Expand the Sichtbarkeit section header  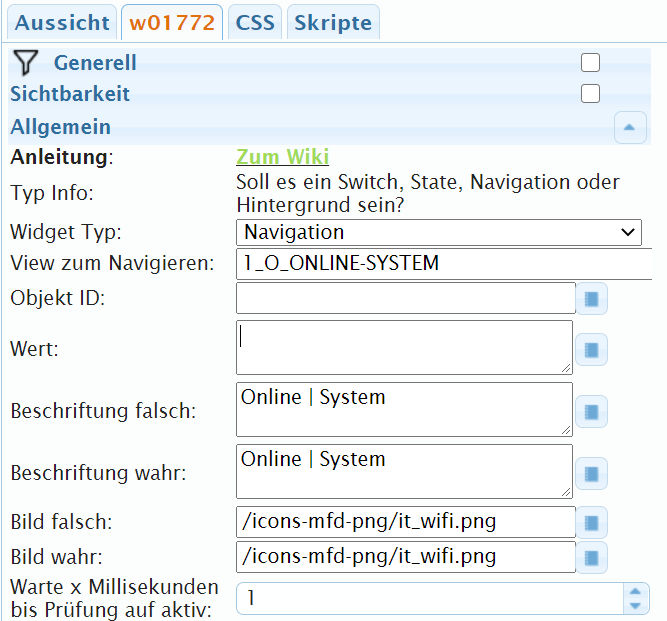point(70,95)
